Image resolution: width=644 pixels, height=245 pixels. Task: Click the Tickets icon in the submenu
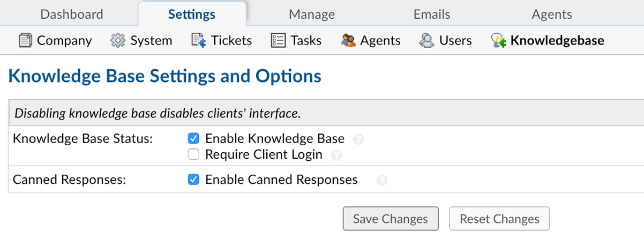click(x=199, y=40)
